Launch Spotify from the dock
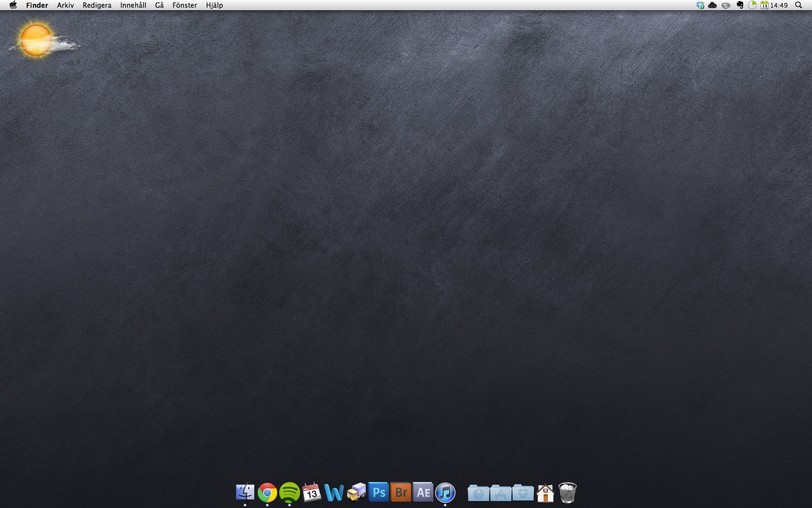This screenshot has width=812, height=508. click(x=290, y=493)
